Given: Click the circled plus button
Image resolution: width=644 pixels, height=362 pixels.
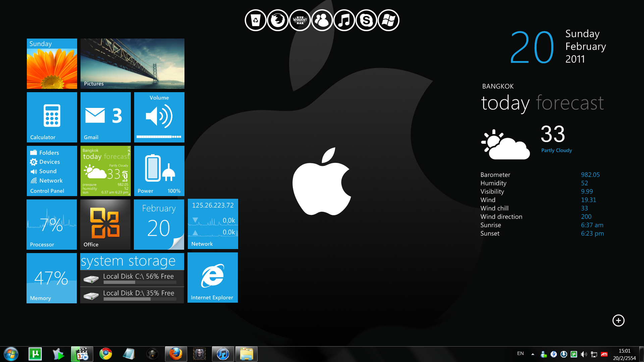Looking at the screenshot, I should (618, 320).
